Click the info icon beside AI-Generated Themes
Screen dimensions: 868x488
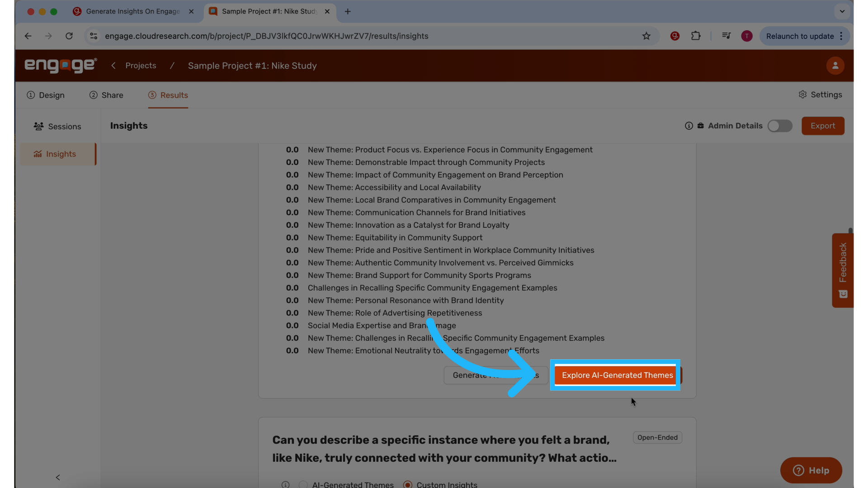pyautogui.click(x=285, y=484)
